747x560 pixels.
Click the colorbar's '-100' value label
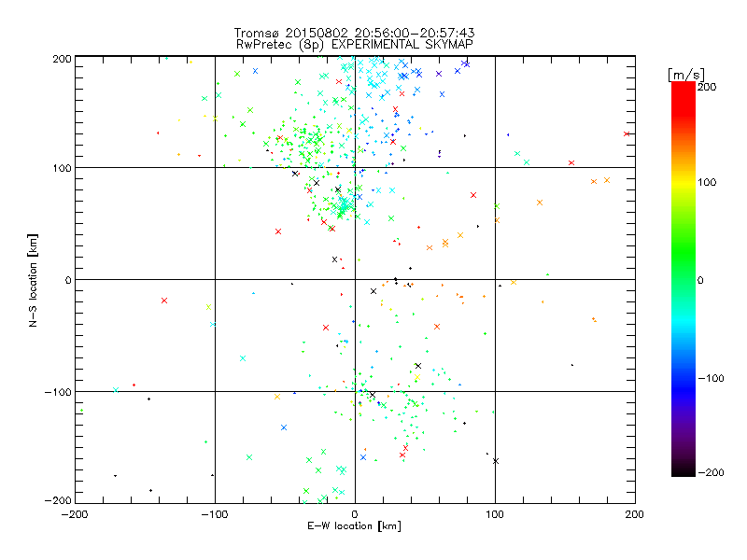coord(711,378)
